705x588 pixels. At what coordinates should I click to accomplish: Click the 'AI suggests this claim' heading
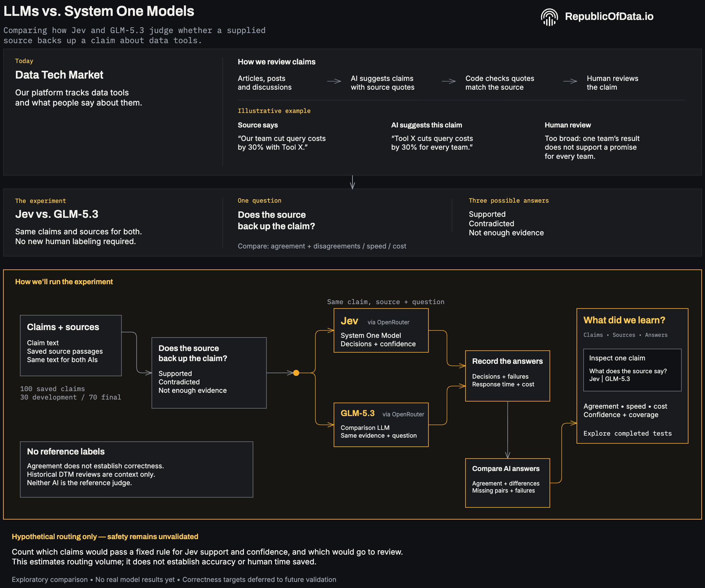tap(426, 125)
